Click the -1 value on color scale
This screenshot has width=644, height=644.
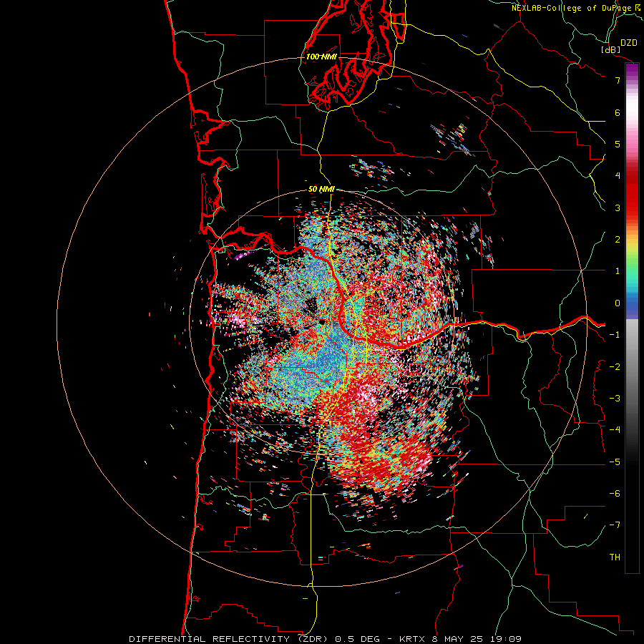[615, 335]
